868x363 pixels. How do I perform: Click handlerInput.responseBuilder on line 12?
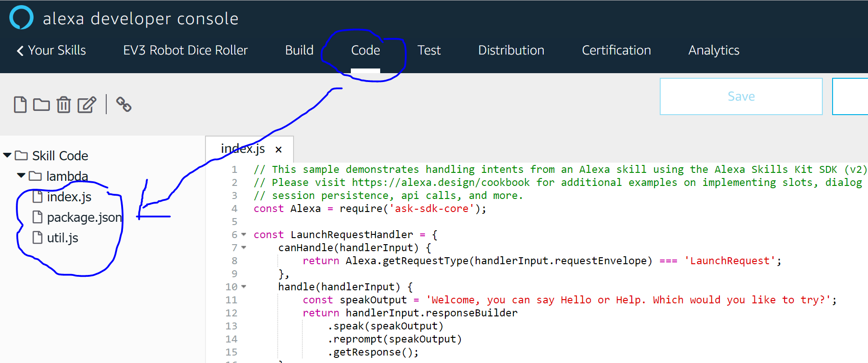[431, 313]
